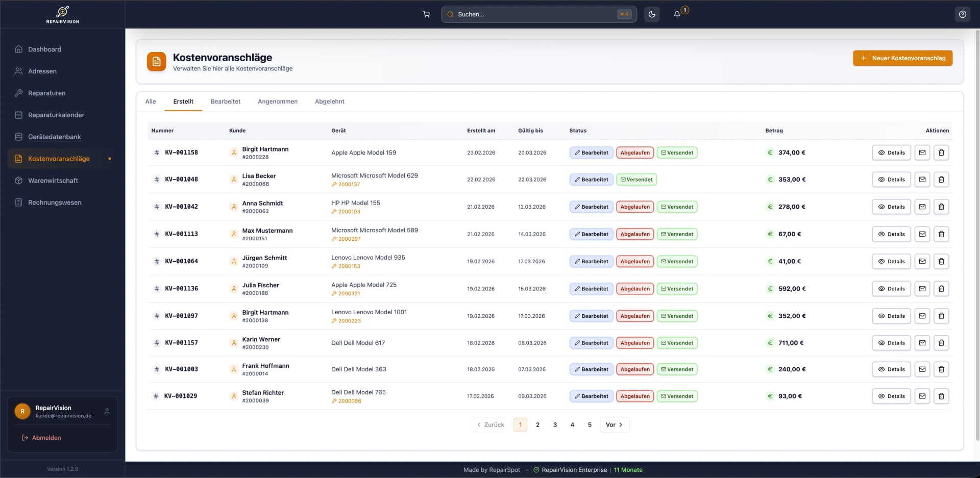Email quote KV-001136 using mail icon
Viewport: 980px width, 478px height.
pyautogui.click(x=922, y=289)
